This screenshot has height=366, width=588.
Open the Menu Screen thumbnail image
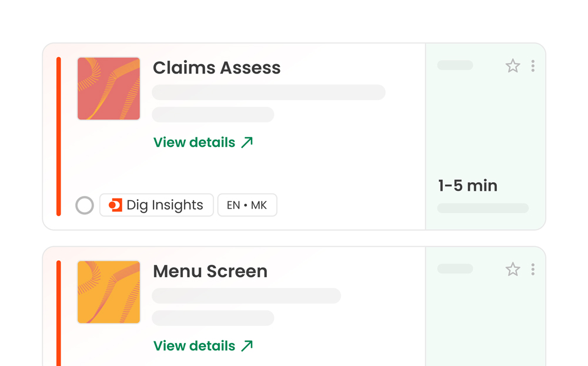[x=109, y=292]
